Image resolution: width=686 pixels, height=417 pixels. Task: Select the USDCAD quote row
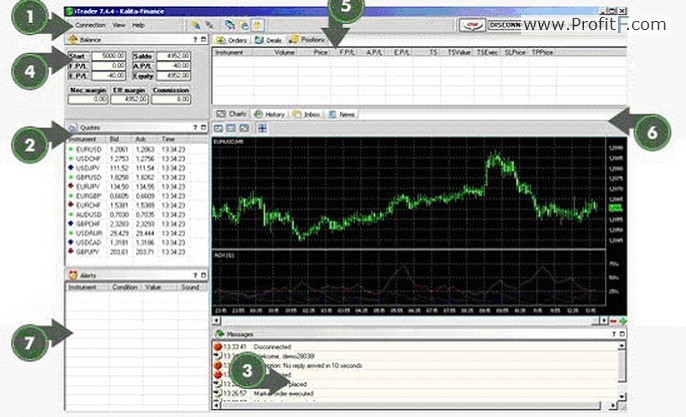136,242
